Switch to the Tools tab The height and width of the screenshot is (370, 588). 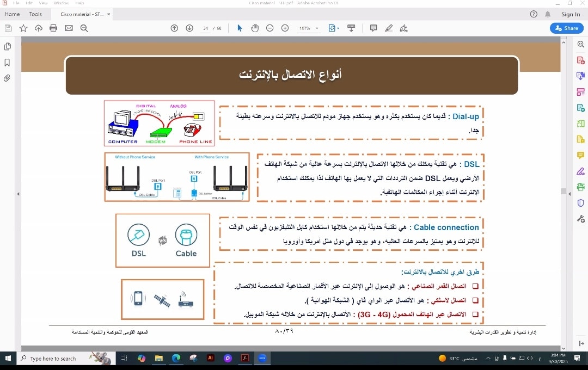coord(35,14)
